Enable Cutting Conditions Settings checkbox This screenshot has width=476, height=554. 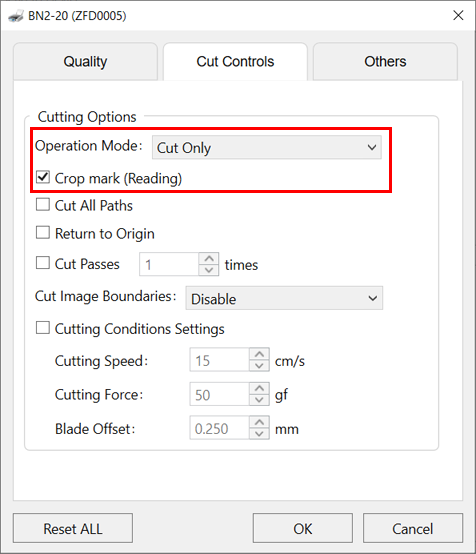point(43,328)
